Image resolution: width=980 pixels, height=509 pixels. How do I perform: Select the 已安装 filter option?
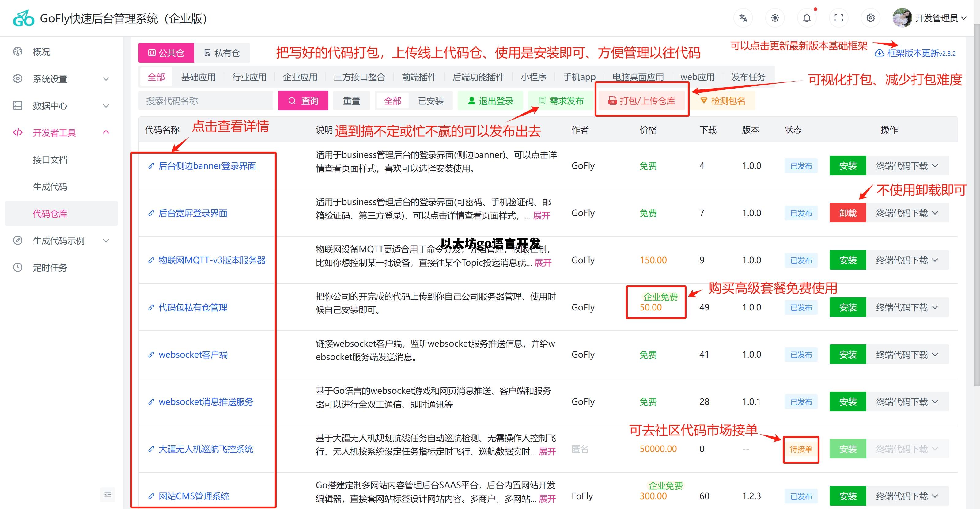[x=431, y=101]
